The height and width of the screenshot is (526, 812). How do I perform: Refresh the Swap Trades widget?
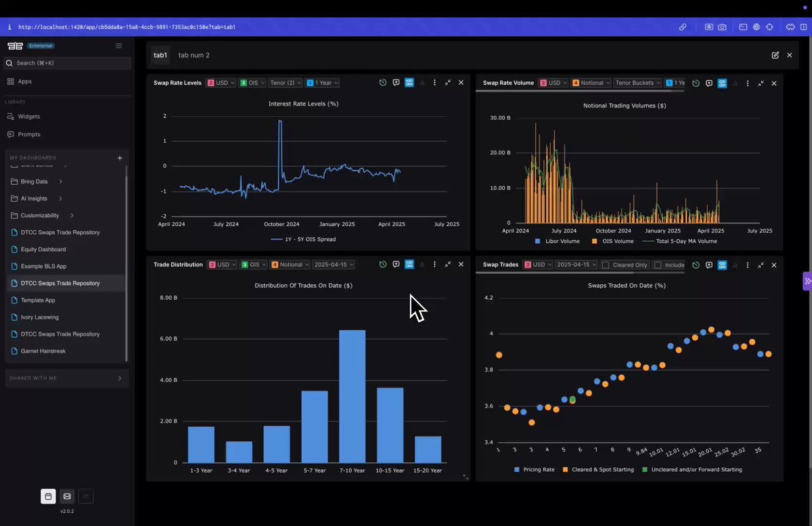(x=696, y=265)
